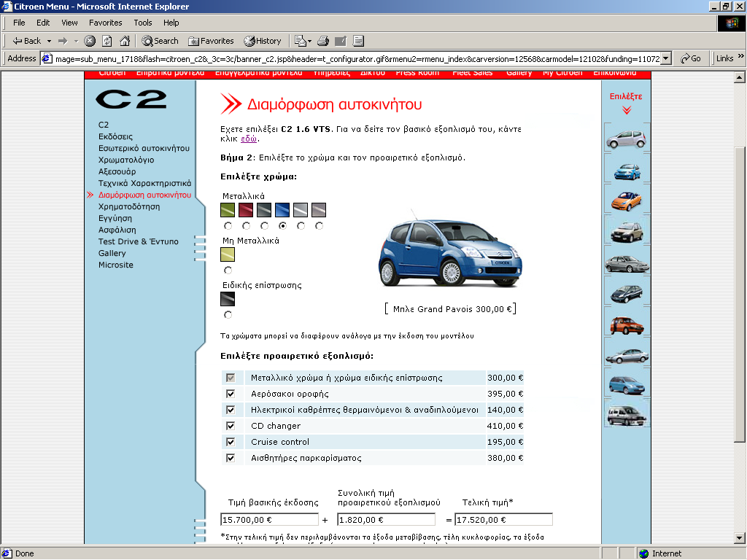747x560 pixels.
Task: Pick the dark red metallic color swatch
Action: click(246, 210)
